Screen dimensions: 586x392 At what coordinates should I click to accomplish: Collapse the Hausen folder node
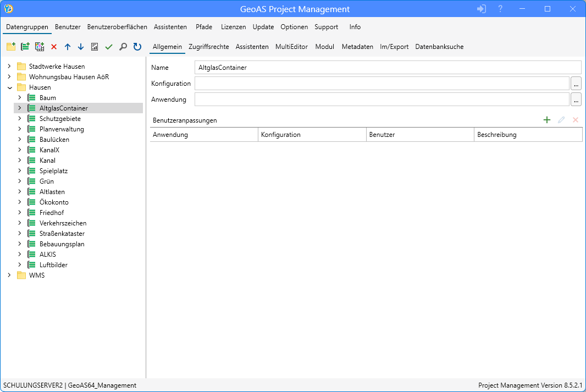click(9, 87)
